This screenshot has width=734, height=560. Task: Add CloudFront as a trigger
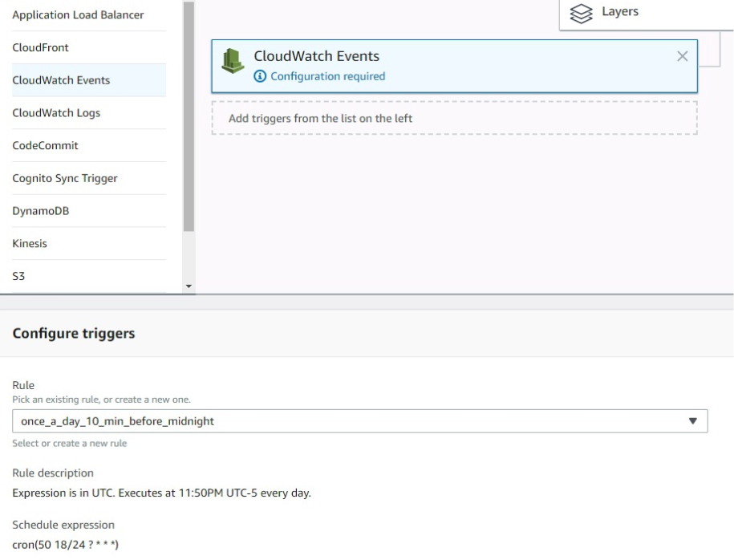(89, 48)
